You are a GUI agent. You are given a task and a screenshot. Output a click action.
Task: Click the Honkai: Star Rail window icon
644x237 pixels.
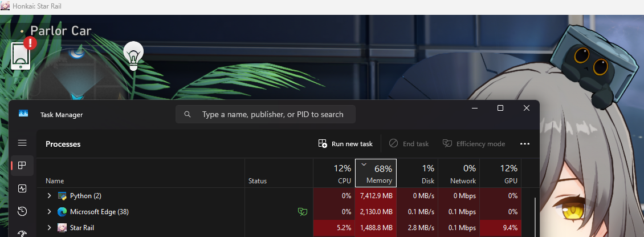tap(5, 6)
